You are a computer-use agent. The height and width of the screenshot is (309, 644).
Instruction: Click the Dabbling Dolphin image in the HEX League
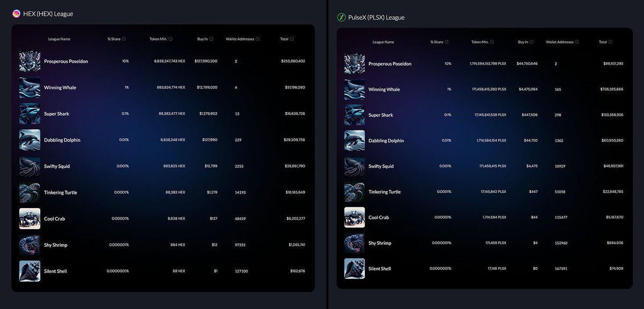tap(30, 140)
